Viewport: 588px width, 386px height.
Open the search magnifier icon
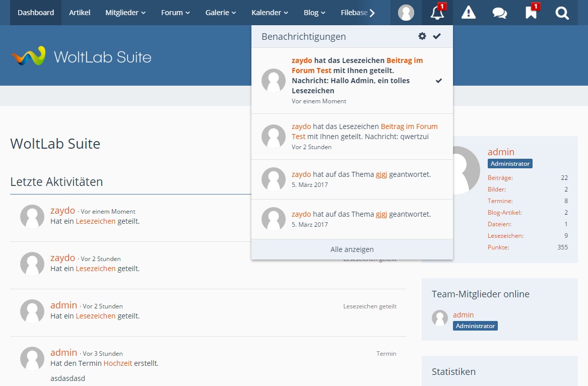click(562, 13)
